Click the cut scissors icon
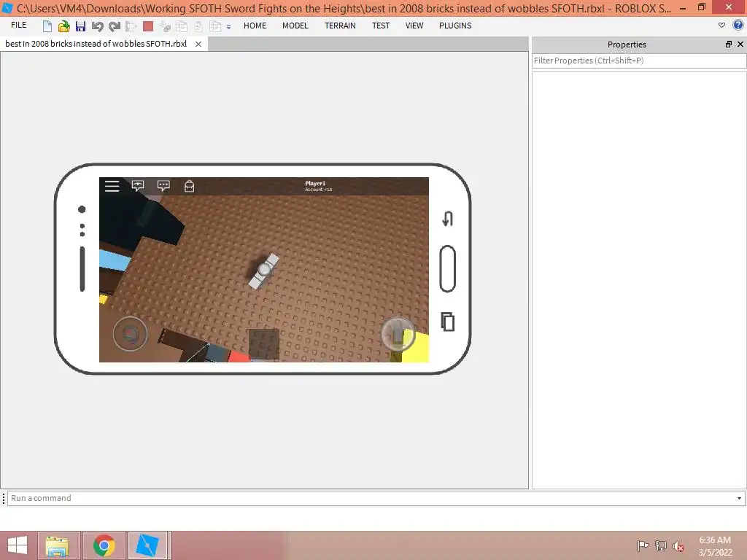The width and height of the screenshot is (747, 560). (165, 26)
